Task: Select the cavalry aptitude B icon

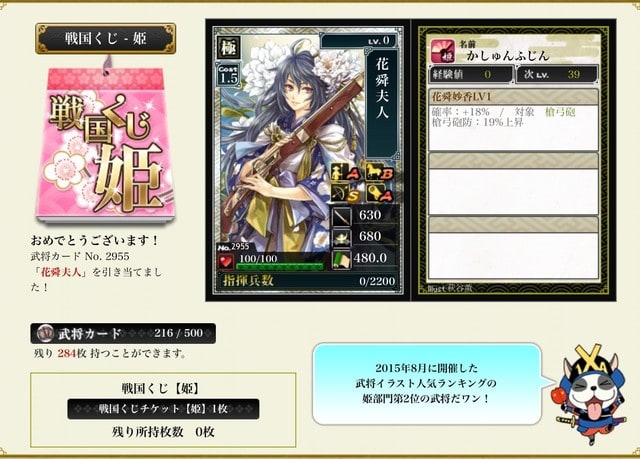Action: click(379, 172)
